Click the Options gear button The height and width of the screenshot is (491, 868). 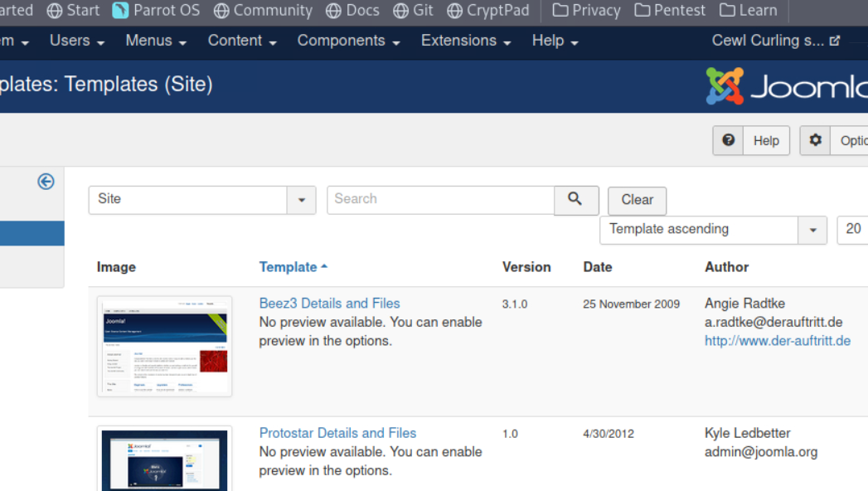pos(834,141)
